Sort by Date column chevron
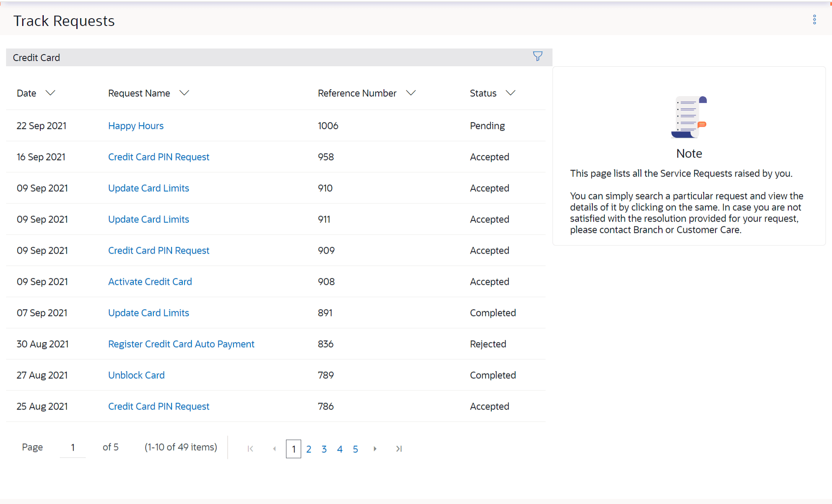Viewport: 832px width, 504px height. [x=51, y=93]
